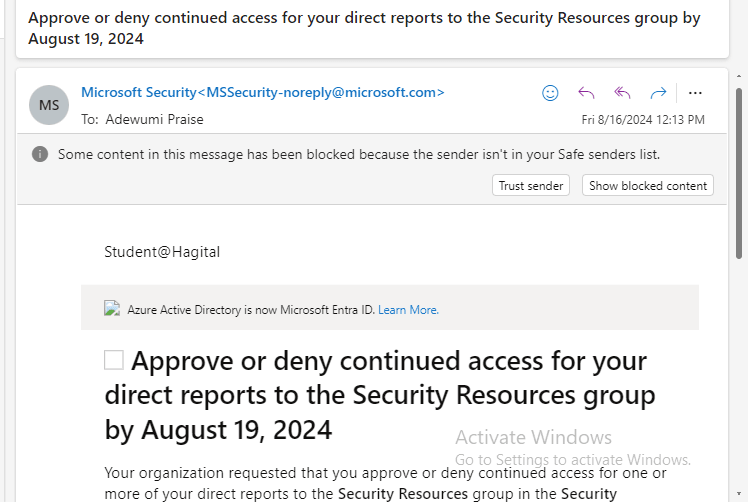The image size is (748, 502).
Task: Open the Learn More link
Action: click(x=408, y=310)
